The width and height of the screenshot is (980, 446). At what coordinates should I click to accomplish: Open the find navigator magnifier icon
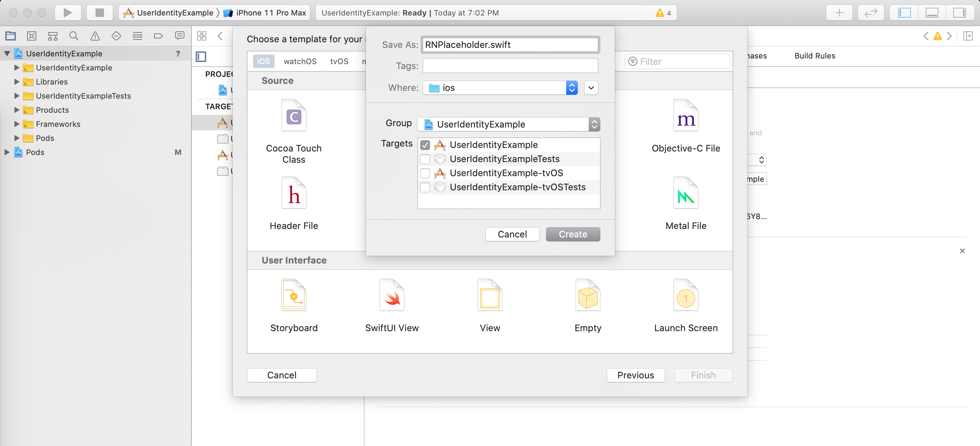(x=74, y=36)
